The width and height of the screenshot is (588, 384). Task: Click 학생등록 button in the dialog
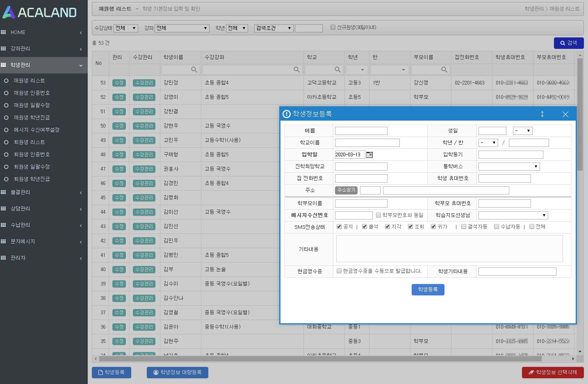coord(428,290)
